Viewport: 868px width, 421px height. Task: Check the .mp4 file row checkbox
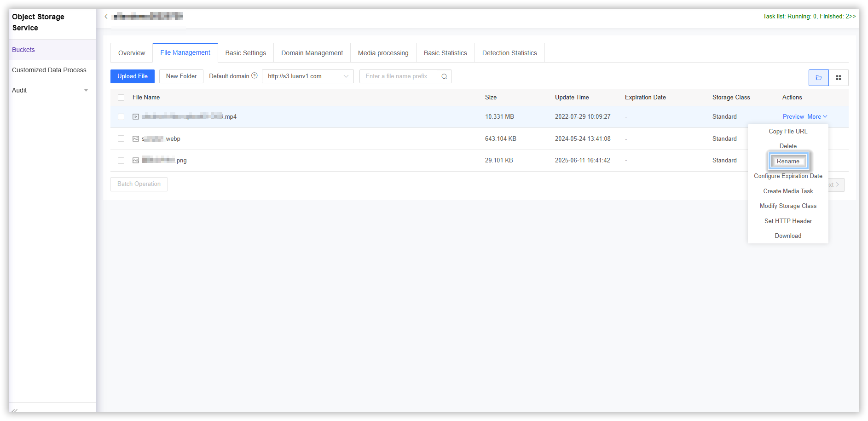[x=121, y=117]
